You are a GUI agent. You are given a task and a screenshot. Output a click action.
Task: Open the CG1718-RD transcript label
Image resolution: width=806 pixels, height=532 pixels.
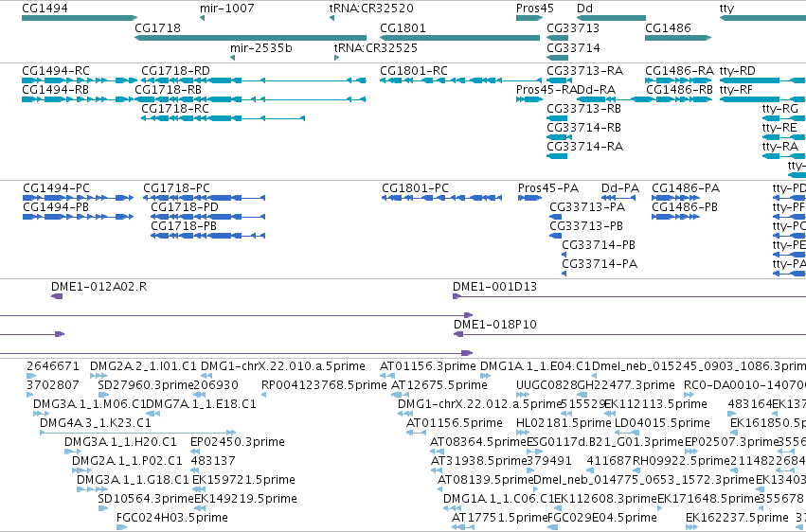[175, 70]
